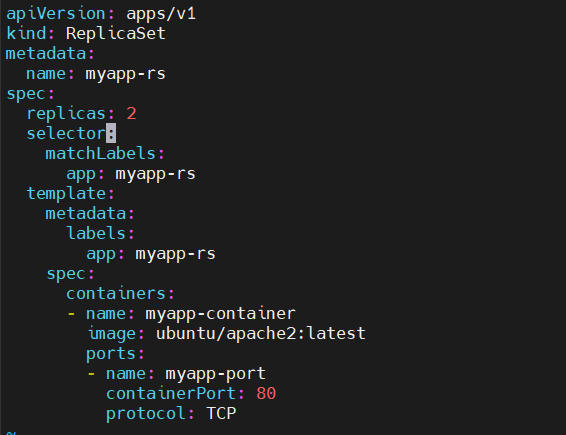Viewport: 566px width, 435px height.
Task: Click the 'labels' key
Action: (x=96, y=234)
